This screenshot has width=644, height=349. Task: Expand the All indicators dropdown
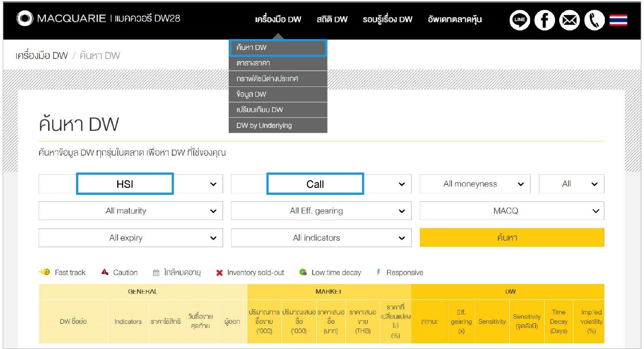point(321,238)
